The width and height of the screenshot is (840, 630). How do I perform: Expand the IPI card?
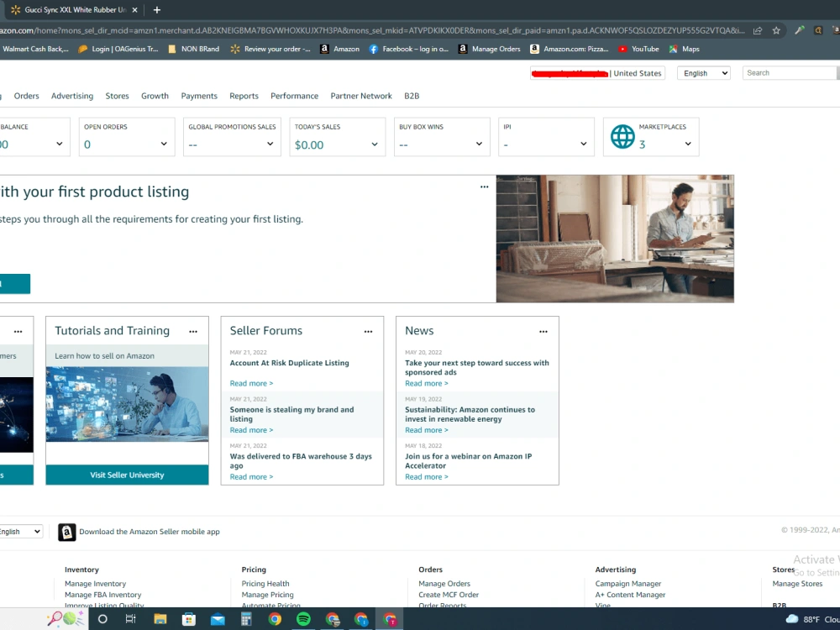[584, 144]
